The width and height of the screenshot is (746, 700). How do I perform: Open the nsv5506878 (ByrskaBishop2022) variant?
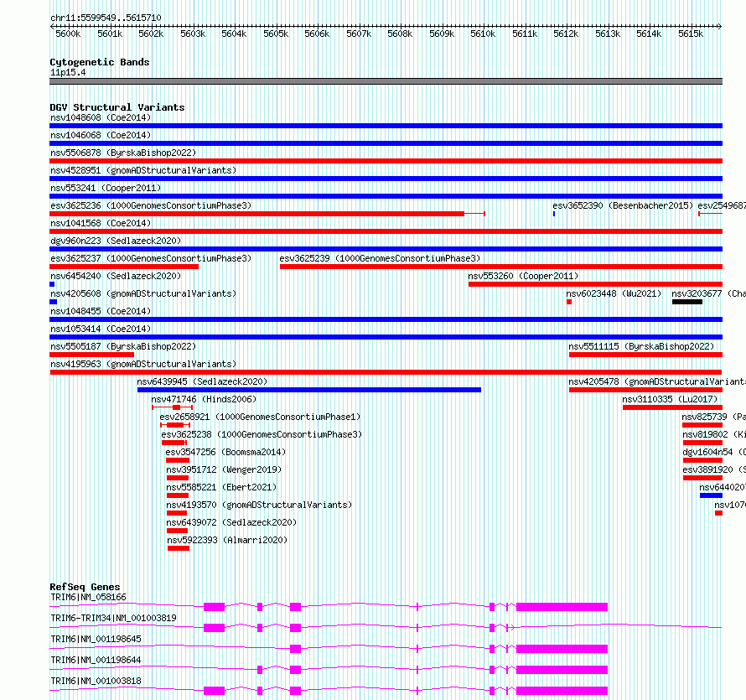coord(123,153)
